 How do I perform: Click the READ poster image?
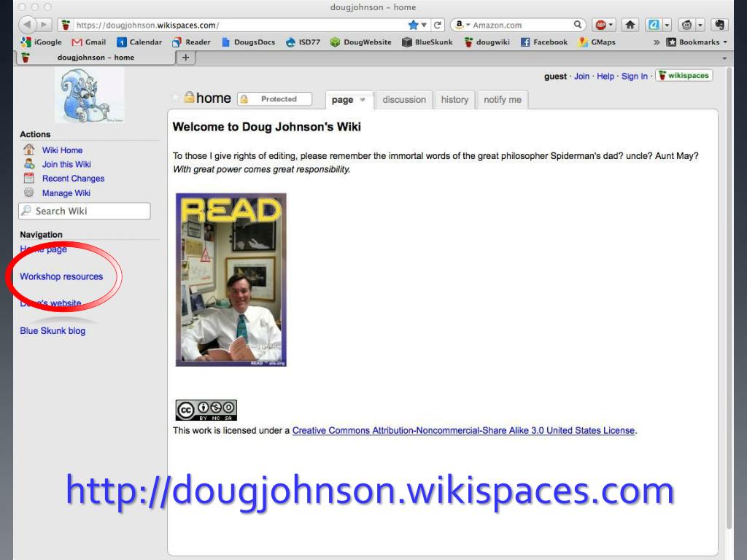tap(231, 279)
